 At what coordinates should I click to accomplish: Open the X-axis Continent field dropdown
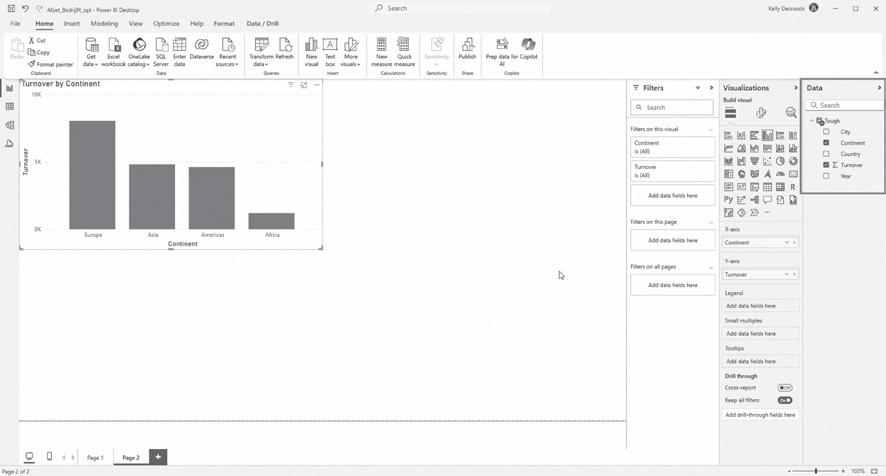coord(787,243)
